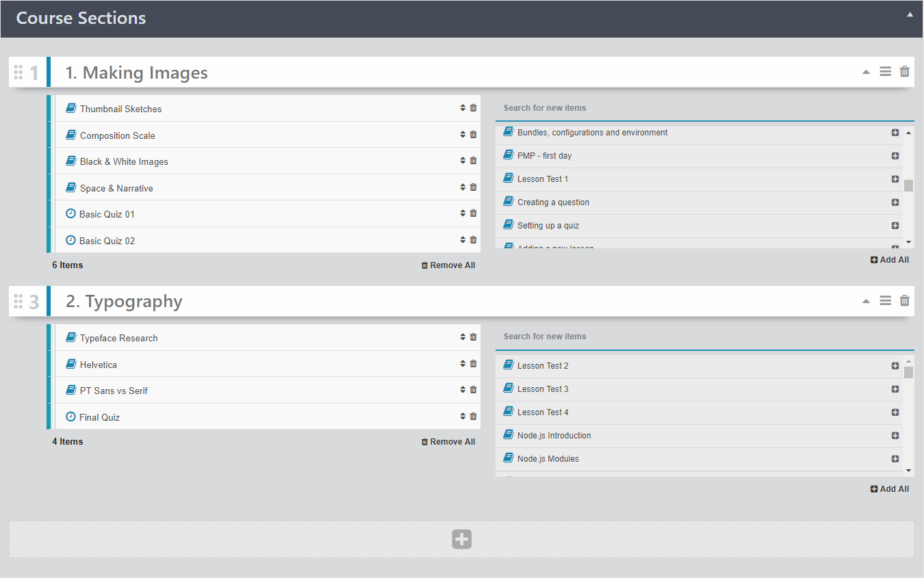Collapse the Course Sections panel
Viewport: 924px width, 578px height.
point(910,14)
